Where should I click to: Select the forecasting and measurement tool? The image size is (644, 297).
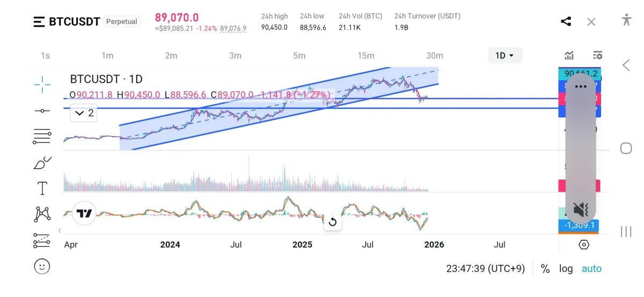pos(42,241)
